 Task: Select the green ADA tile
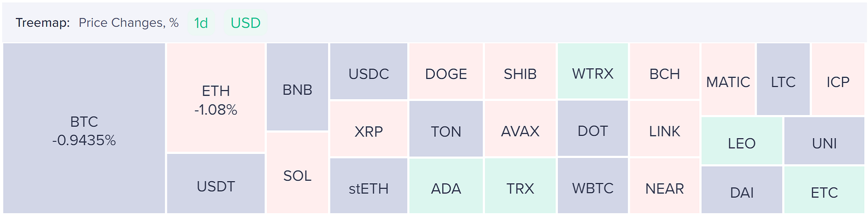pyautogui.click(x=446, y=186)
